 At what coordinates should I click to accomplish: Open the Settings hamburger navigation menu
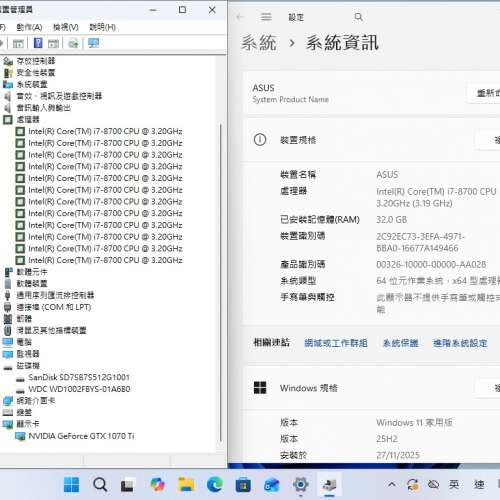tap(266, 17)
